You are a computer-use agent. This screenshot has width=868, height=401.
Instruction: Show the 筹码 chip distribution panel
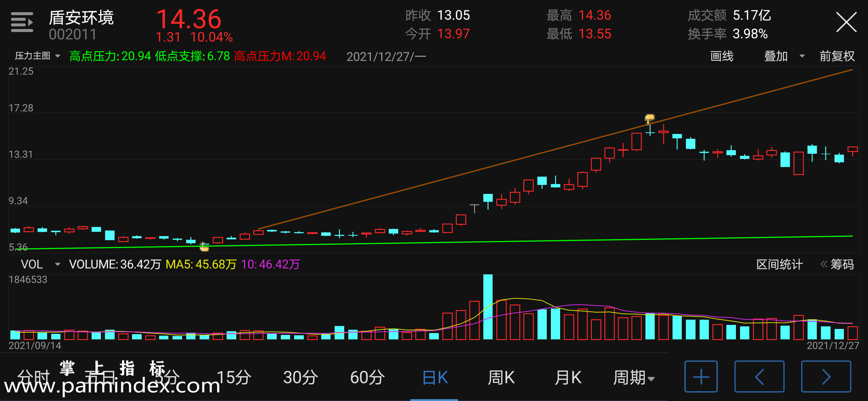(837, 264)
